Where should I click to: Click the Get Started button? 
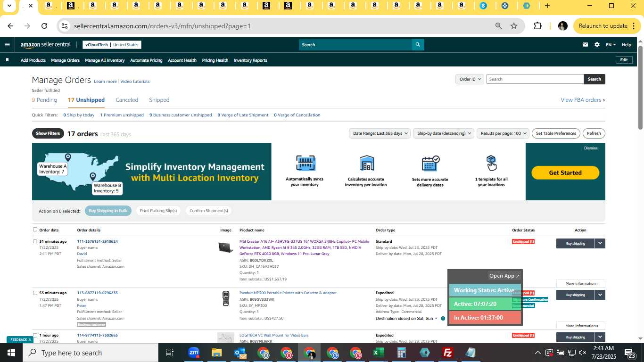click(565, 173)
